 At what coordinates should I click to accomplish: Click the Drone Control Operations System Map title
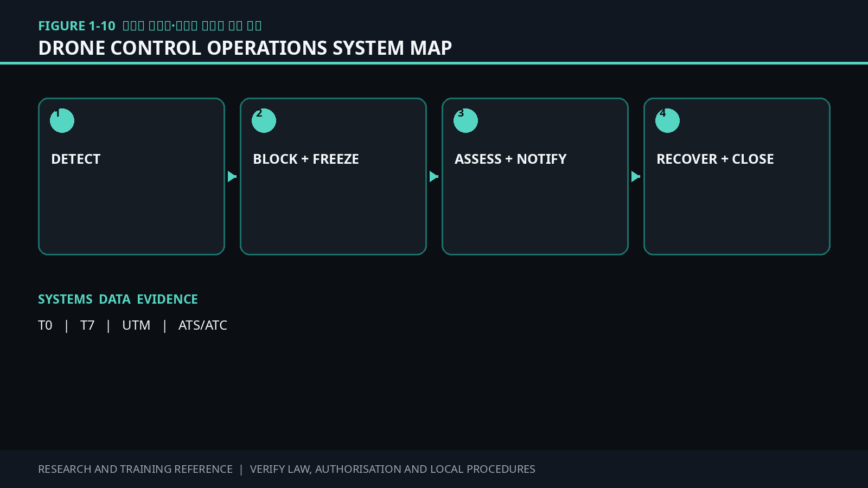245,48
